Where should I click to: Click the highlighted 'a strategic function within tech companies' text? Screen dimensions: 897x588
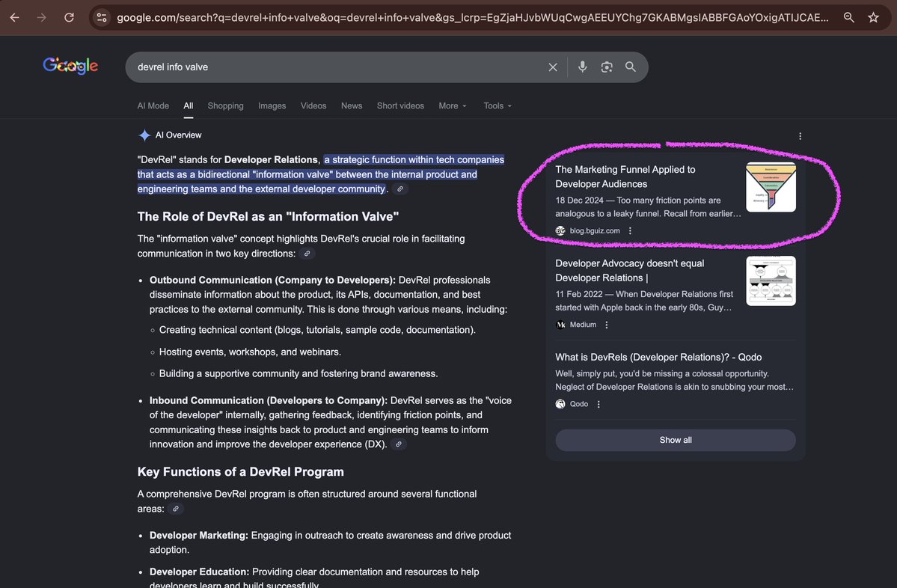tap(414, 160)
